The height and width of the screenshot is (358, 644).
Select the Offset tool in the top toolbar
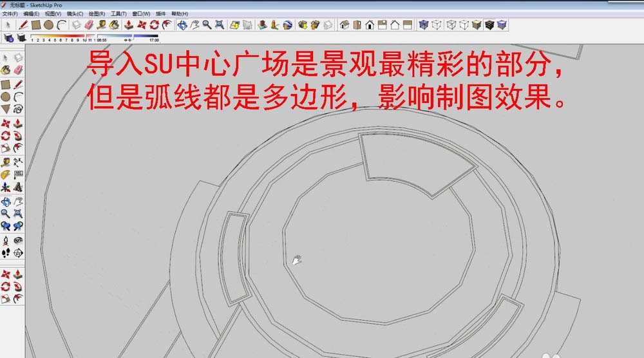click(x=167, y=25)
